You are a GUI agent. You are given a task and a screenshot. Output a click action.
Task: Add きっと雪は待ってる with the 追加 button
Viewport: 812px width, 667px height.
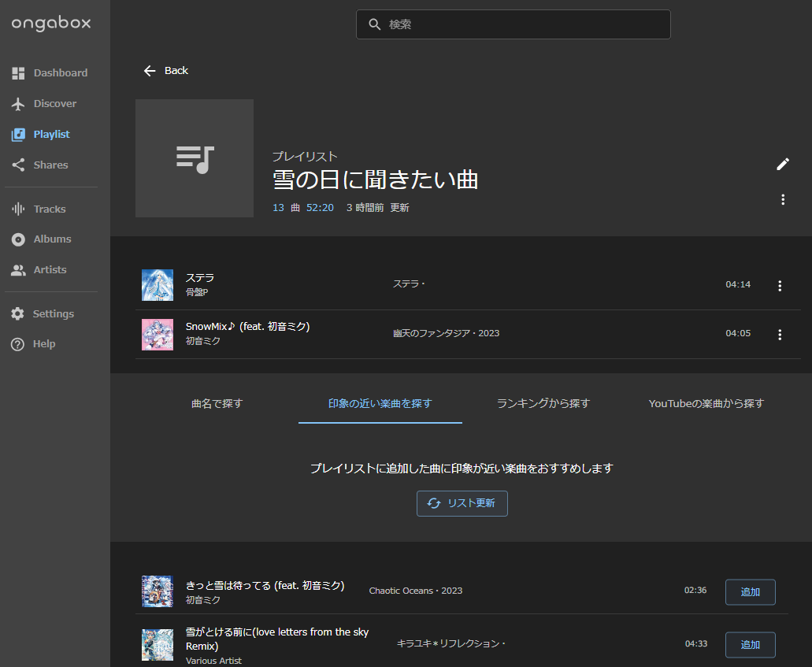pyautogui.click(x=750, y=591)
